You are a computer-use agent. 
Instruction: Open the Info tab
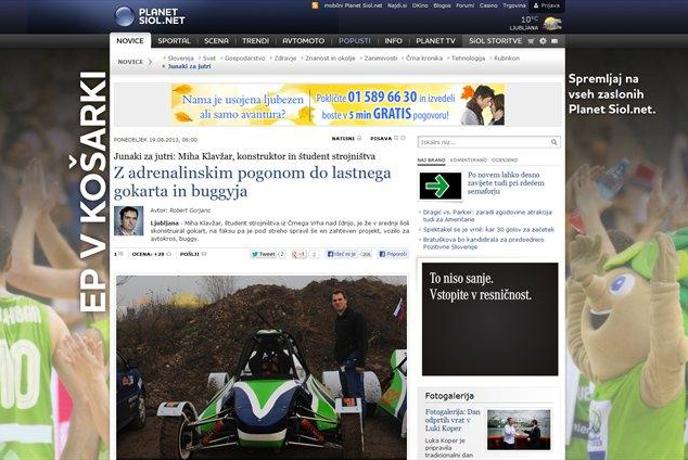[x=393, y=41]
